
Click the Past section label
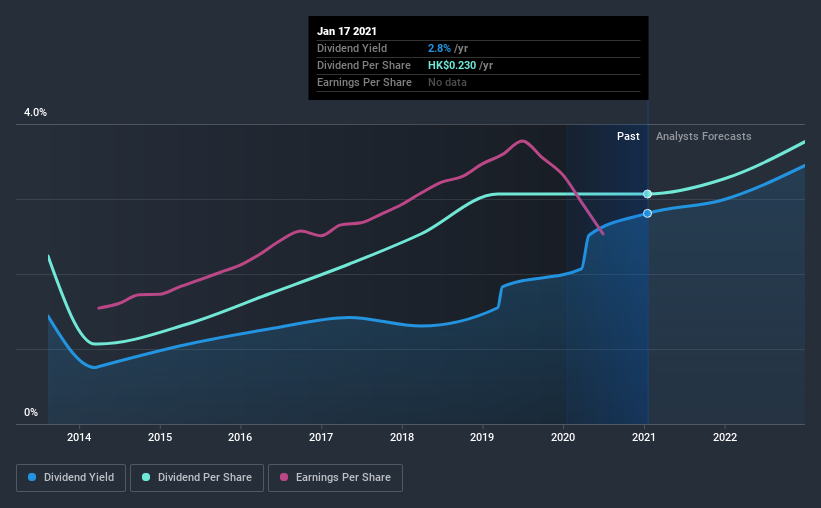click(628, 136)
